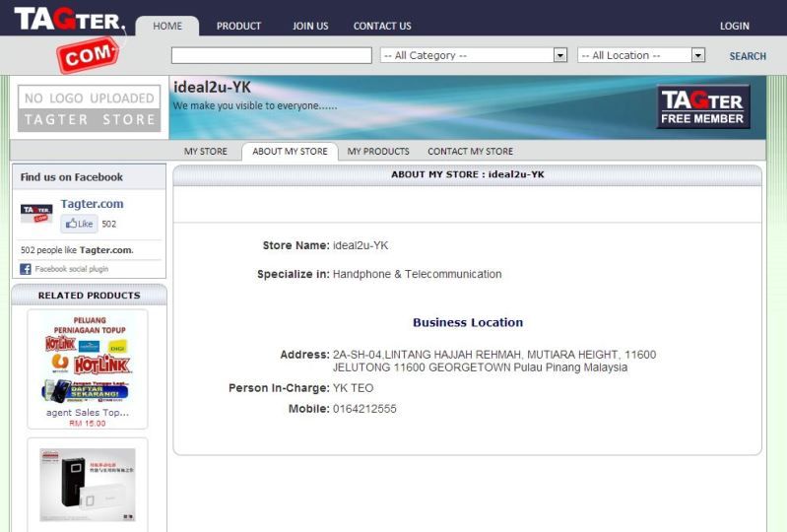Open the agent Sales Top... product link

(x=87, y=412)
